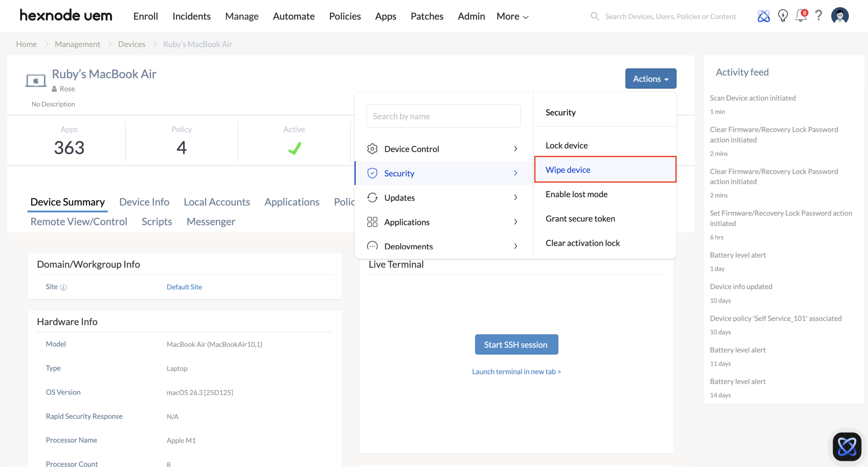Open the Actions dropdown
This screenshot has width=868, height=467.
(650, 78)
